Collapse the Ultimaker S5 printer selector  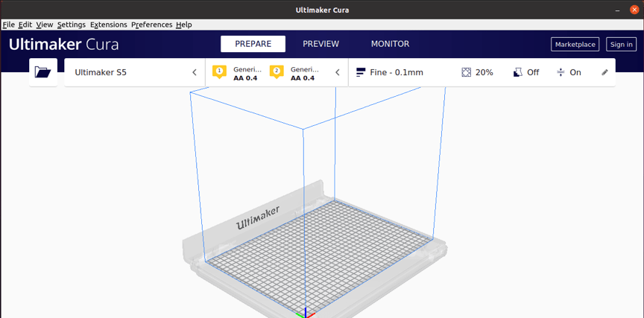195,73
